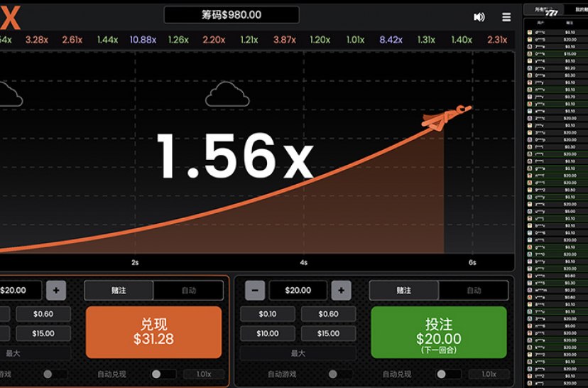Toggle 自动游戏 switch in right panel

point(339,374)
